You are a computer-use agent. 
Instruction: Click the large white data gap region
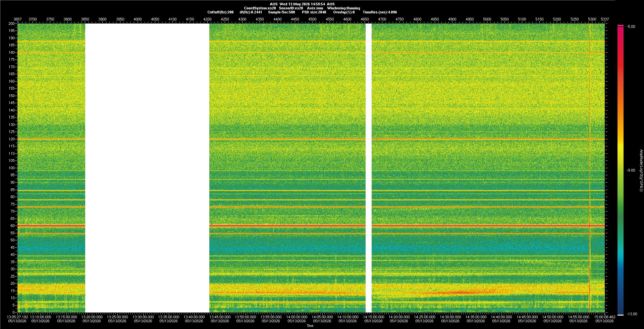(x=147, y=168)
